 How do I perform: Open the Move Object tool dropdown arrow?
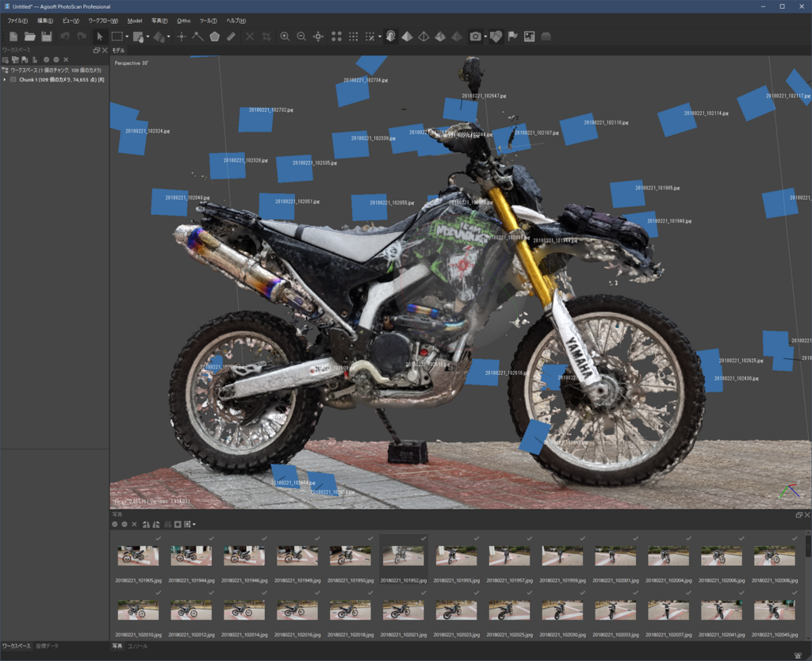pyautogui.click(x=168, y=36)
